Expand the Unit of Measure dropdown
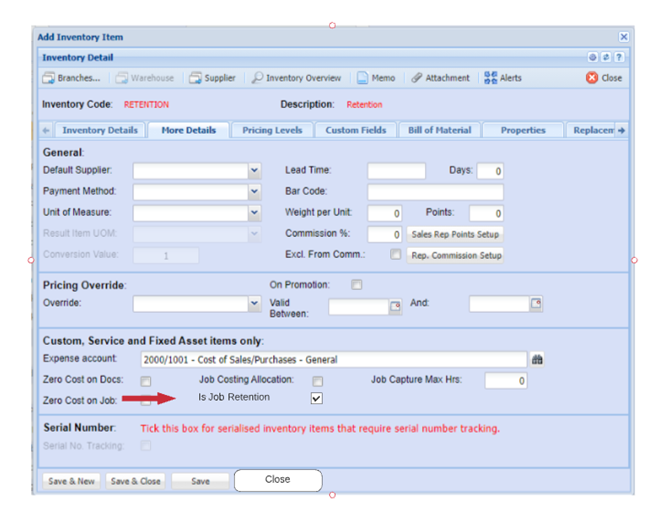Screen dimensions: 650x523 (254, 213)
